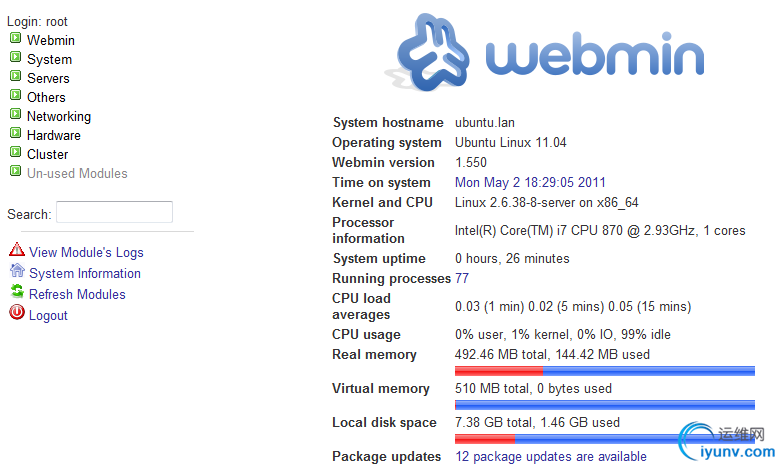Expand the Webmin category arrow
The image size is (781, 468).
(x=15, y=39)
